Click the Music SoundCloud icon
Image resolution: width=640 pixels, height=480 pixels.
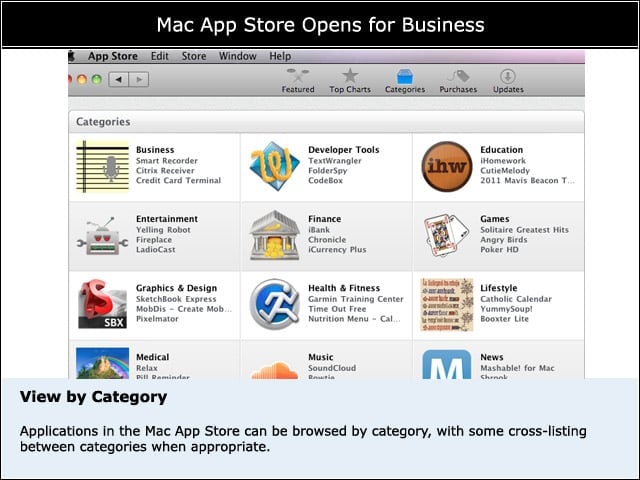coord(274,370)
